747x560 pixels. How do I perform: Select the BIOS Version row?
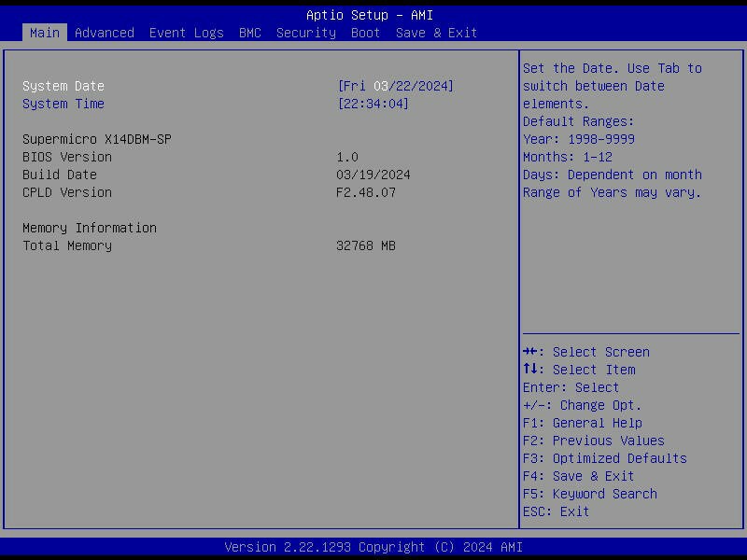coord(67,157)
